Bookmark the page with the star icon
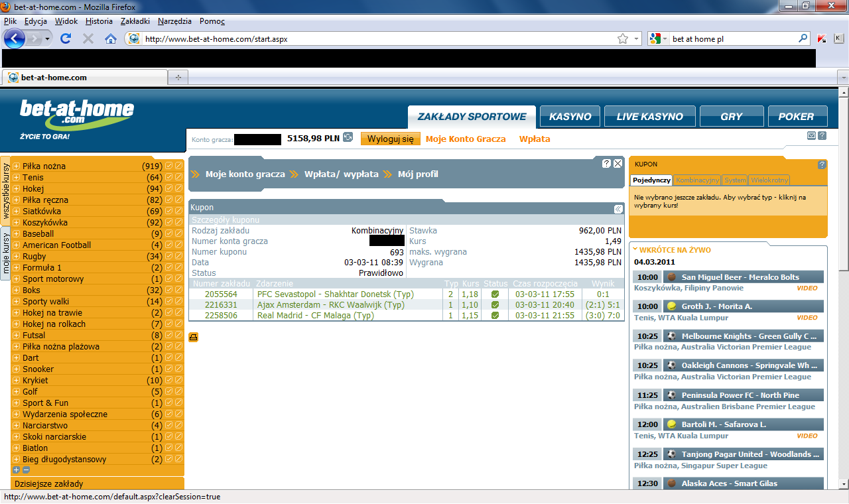This screenshot has width=849, height=504. [623, 39]
